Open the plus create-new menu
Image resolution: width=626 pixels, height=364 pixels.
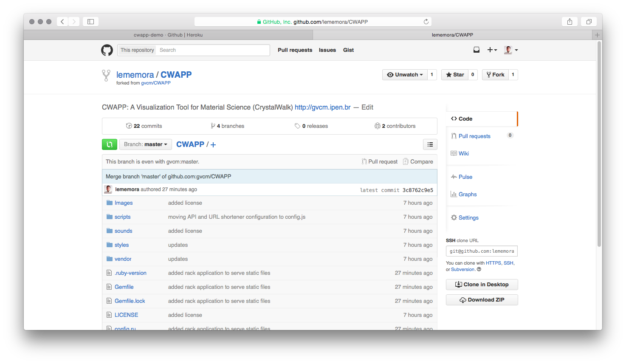pos(492,50)
